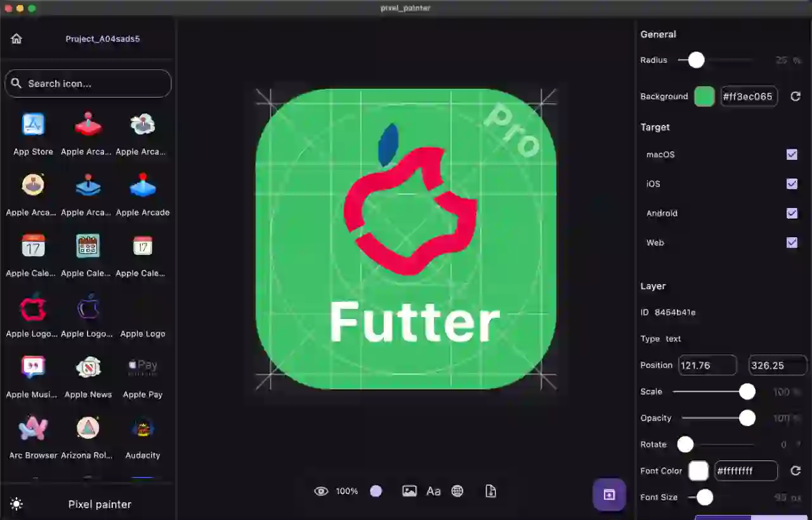Reset the Background color with the refresh arrow
The width and height of the screenshot is (812, 520).
796,96
